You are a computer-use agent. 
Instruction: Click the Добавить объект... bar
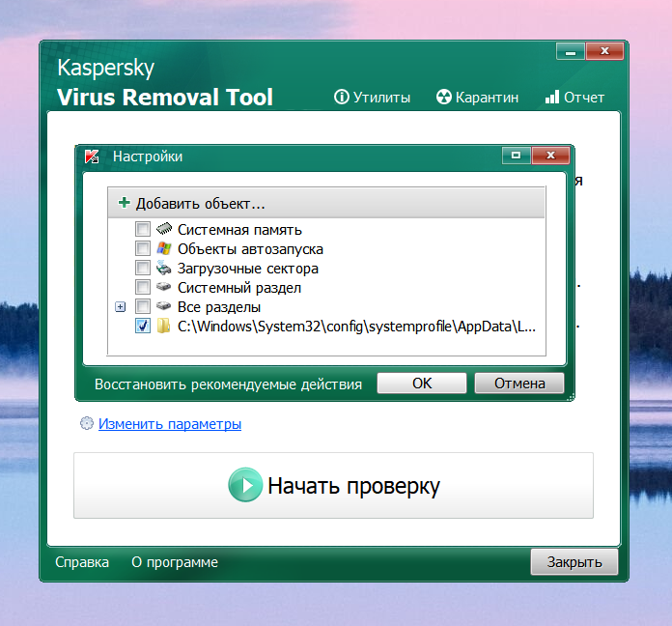tap(326, 203)
